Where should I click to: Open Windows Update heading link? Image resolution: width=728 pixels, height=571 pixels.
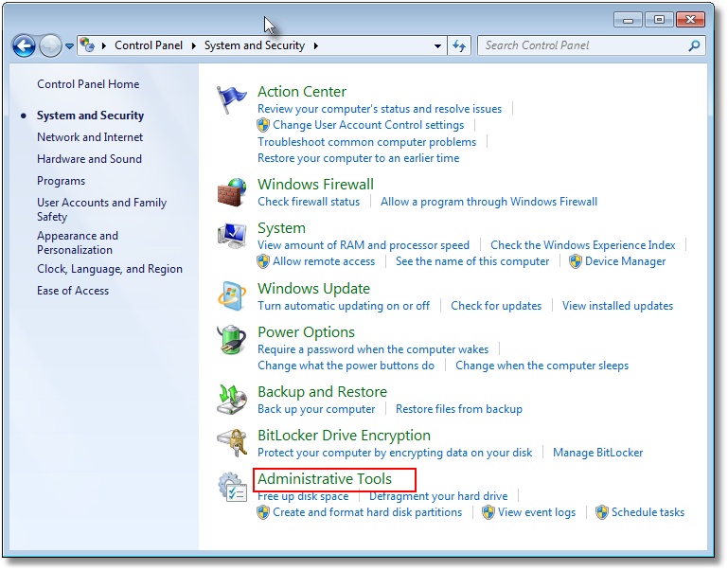coord(314,289)
